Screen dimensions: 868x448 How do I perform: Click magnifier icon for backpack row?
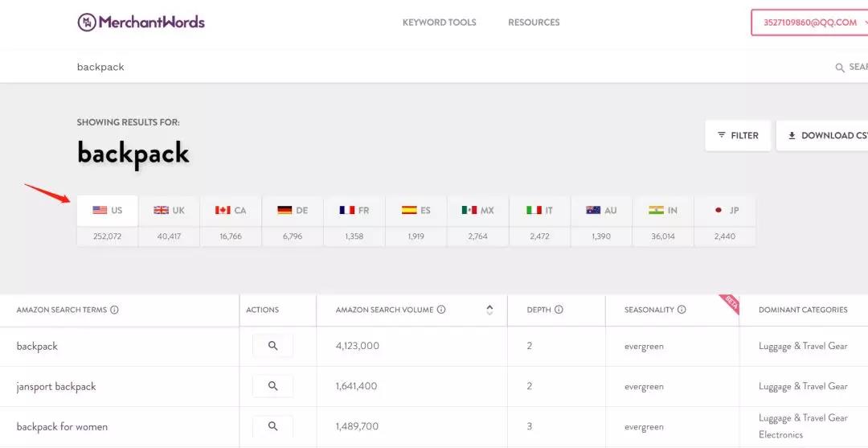click(272, 346)
